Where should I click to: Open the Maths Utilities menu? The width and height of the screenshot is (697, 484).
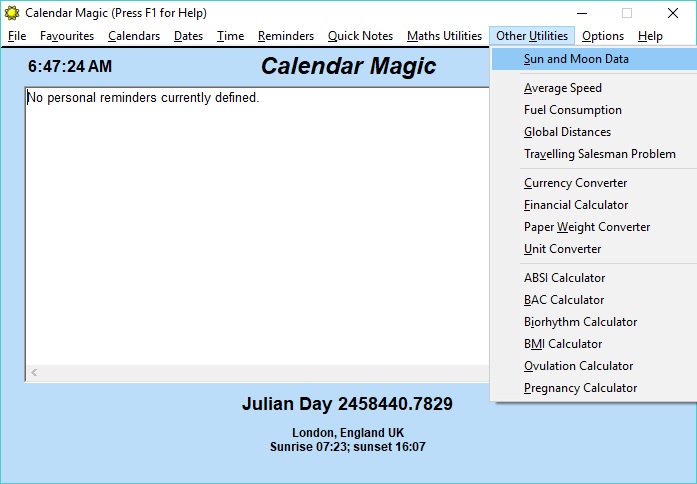pyautogui.click(x=445, y=36)
